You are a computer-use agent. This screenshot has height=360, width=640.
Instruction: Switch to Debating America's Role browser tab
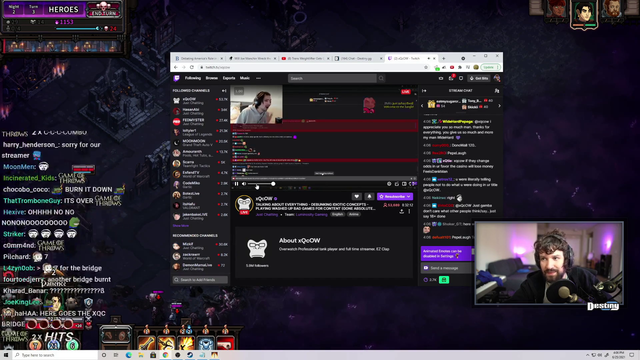pos(198,58)
